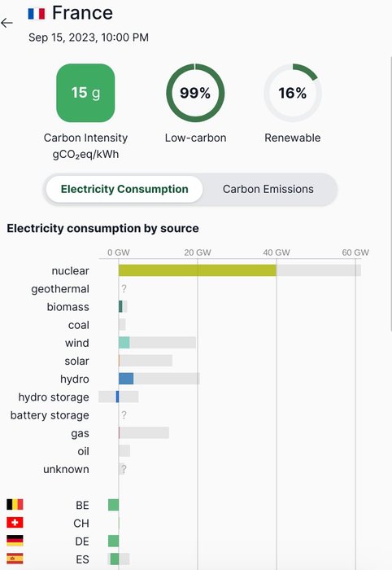Click the gas row capacity bar
The height and width of the screenshot is (570, 392).
click(x=144, y=432)
